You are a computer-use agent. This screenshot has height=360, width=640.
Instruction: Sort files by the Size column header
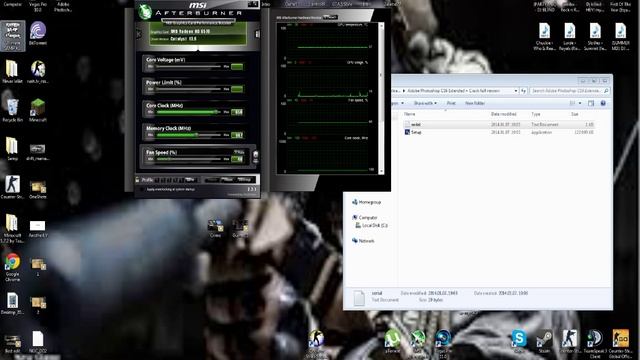click(575, 114)
